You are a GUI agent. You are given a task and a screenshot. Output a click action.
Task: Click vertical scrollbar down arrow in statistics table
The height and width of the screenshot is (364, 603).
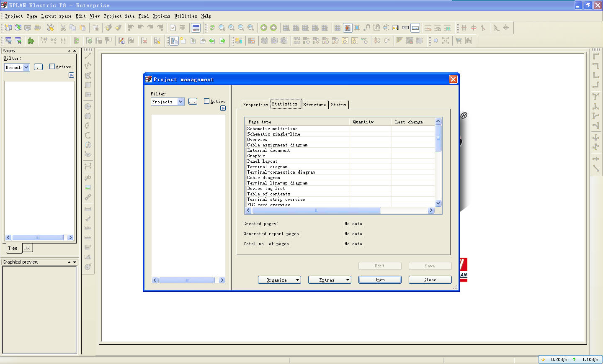click(438, 203)
